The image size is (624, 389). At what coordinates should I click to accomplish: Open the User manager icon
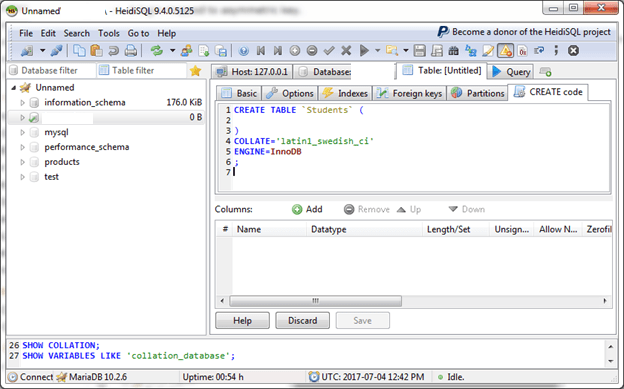click(186, 51)
